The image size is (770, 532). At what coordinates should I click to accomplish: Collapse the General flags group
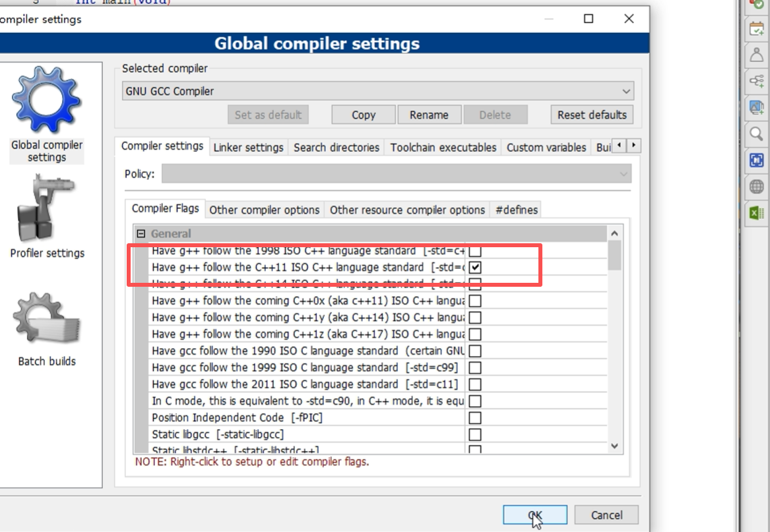click(x=141, y=233)
